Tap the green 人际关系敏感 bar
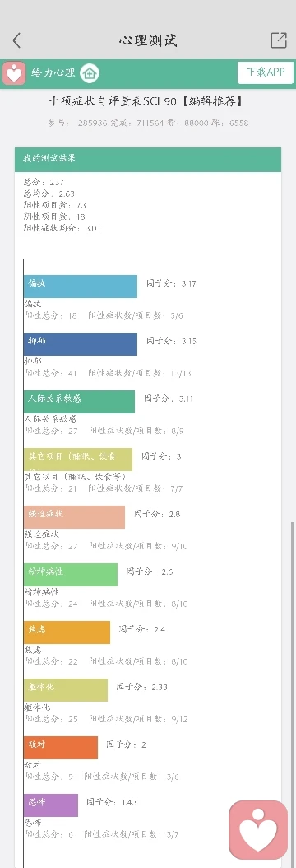Image resolution: width=296 pixels, height=868 pixels. point(79,402)
